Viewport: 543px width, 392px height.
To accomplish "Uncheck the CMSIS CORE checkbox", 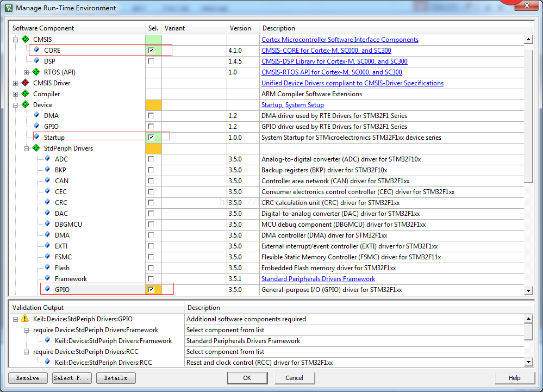I will coord(151,50).
